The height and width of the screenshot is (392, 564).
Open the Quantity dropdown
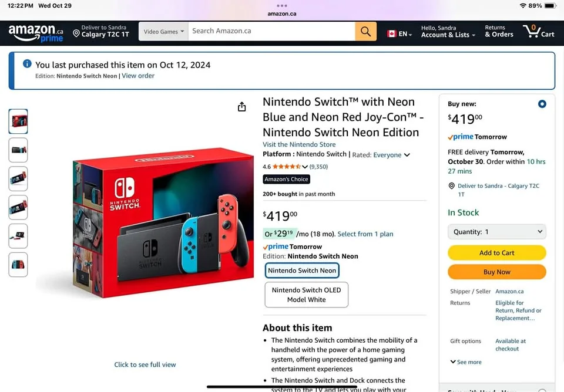click(x=496, y=232)
